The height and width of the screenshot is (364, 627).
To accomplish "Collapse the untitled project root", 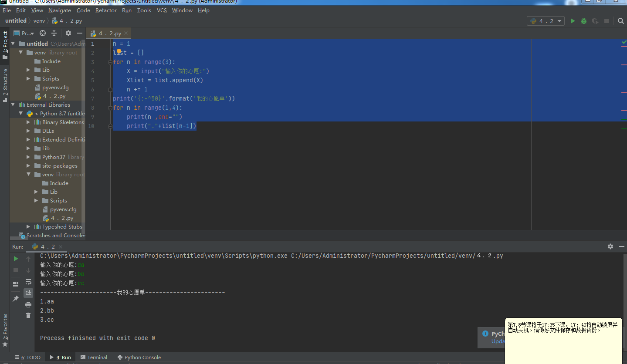I will (13, 44).
